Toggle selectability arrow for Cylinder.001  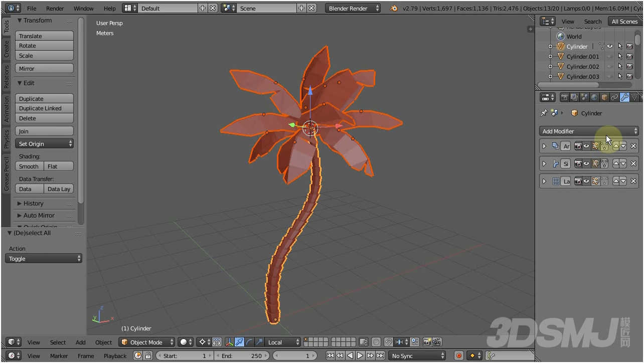620,57
